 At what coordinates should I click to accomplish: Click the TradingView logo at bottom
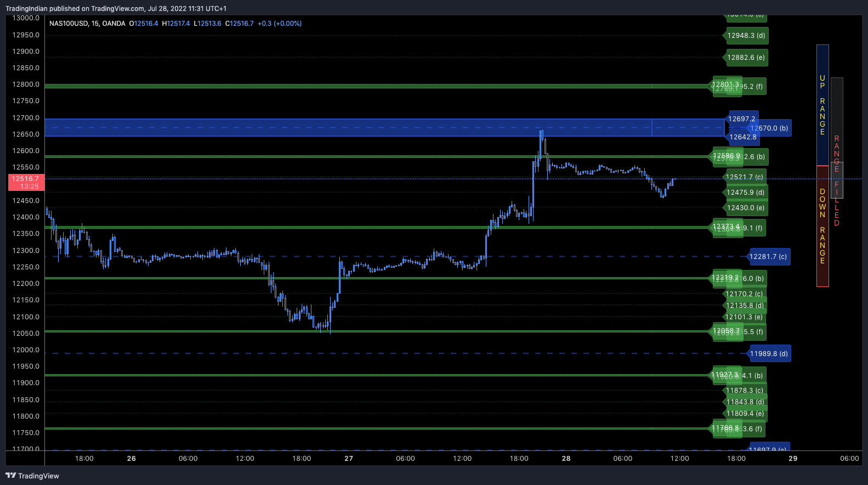click(32, 476)
